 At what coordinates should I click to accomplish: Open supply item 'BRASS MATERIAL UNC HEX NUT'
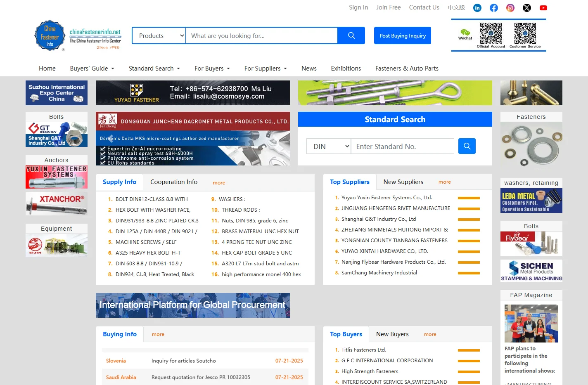(x=260, y=231)
